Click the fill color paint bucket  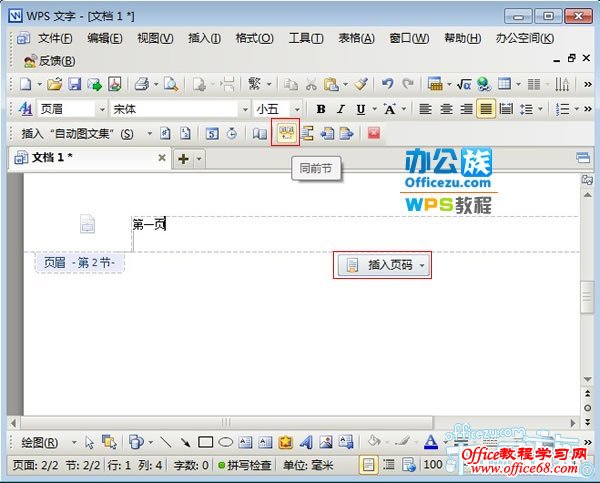click(373, 442)
